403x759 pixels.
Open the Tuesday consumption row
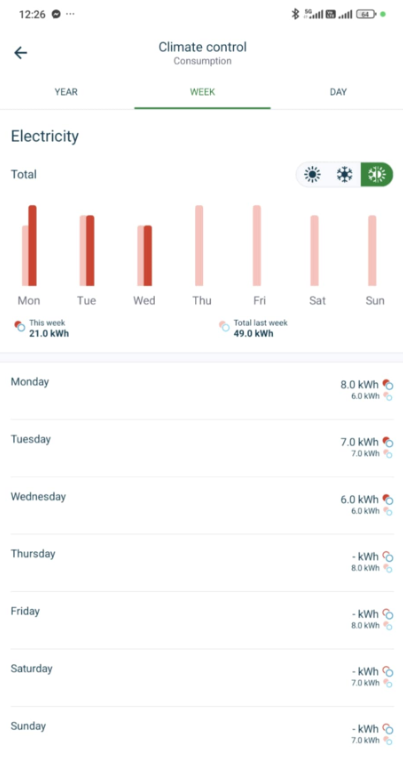(x=201, y=448)
